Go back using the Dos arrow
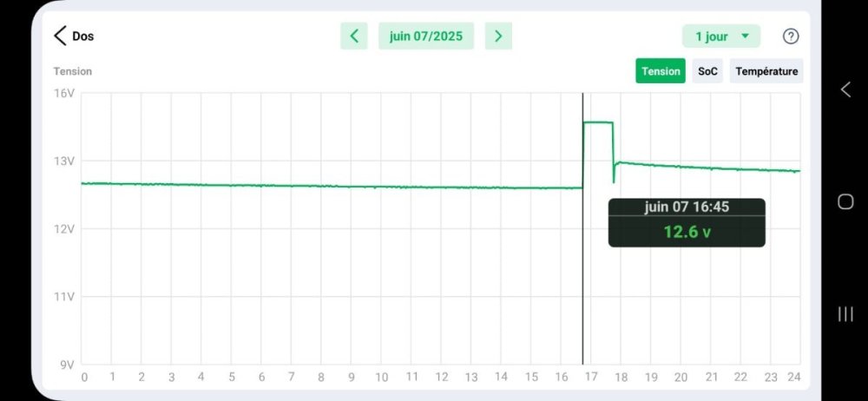 60,36
